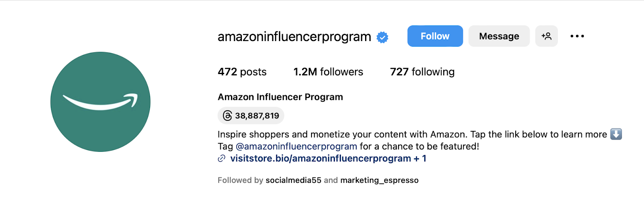The height and width of the screenshot is (211, 644).
Task: Click the Amazon smile profile picture
Action: coord(100,101)
